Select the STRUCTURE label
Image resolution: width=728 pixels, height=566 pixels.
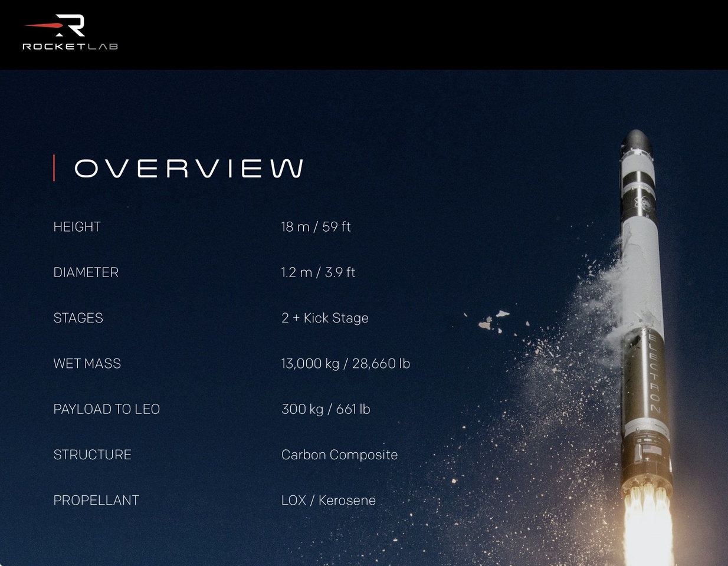93,455
